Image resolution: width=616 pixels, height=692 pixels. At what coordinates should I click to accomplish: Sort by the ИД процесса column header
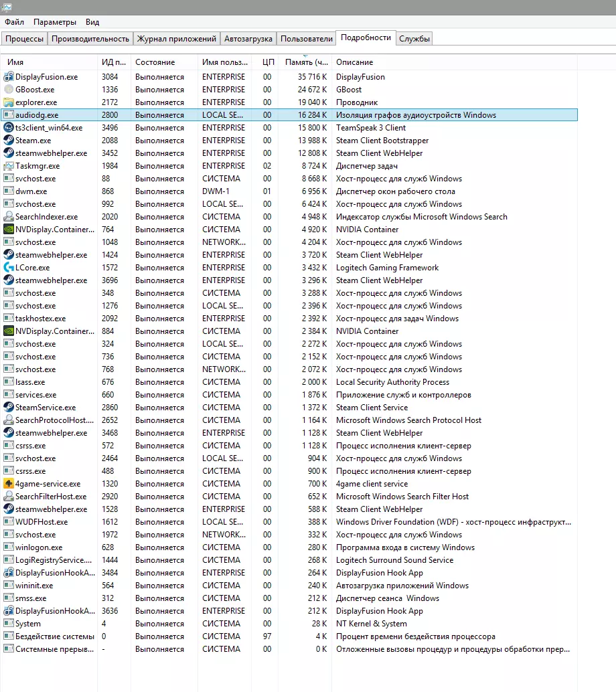tap(114, 62)
